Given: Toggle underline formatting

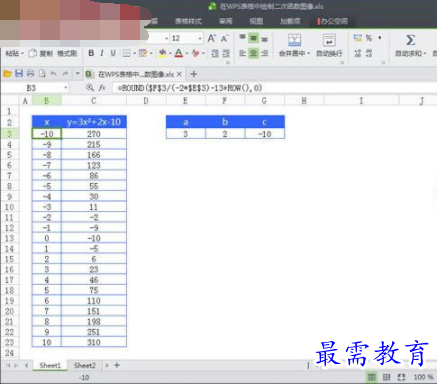Looking at the screenshot, I should [113, 53].
